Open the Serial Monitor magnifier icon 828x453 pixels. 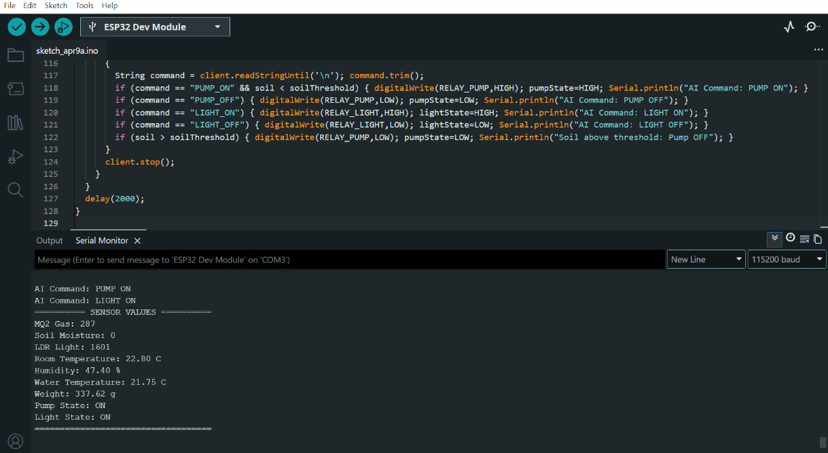(812, 27)
